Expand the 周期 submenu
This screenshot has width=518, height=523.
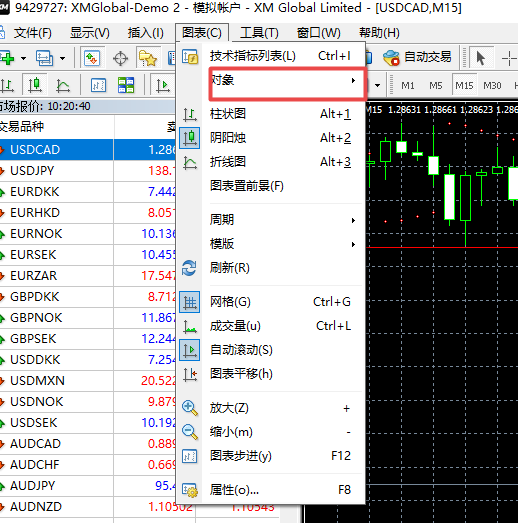271,220
